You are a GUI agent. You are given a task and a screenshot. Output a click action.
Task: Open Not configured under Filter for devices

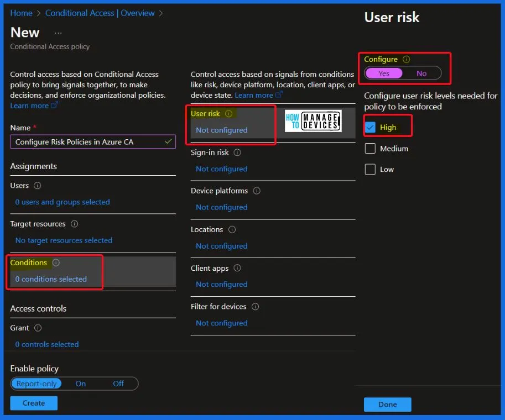pyautogui.click(x=222, y=323)
